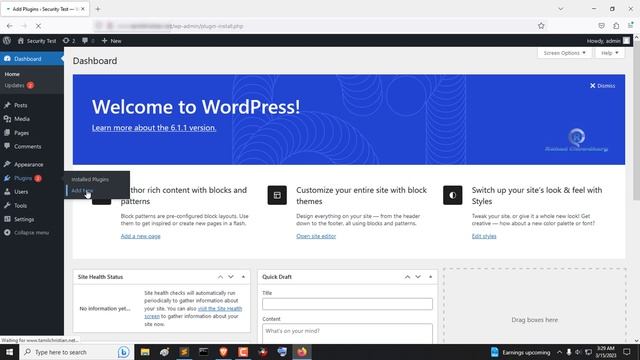
Task: Close the Add Plugins browser tab
Action: (83, 9)
